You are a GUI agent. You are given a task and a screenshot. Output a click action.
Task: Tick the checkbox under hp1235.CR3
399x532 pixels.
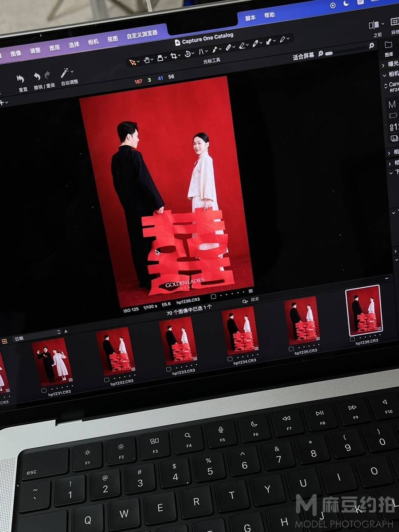coord(291,348)
